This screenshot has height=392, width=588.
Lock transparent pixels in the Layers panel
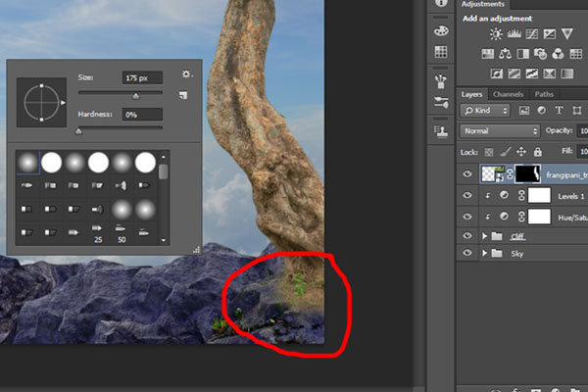487,151
